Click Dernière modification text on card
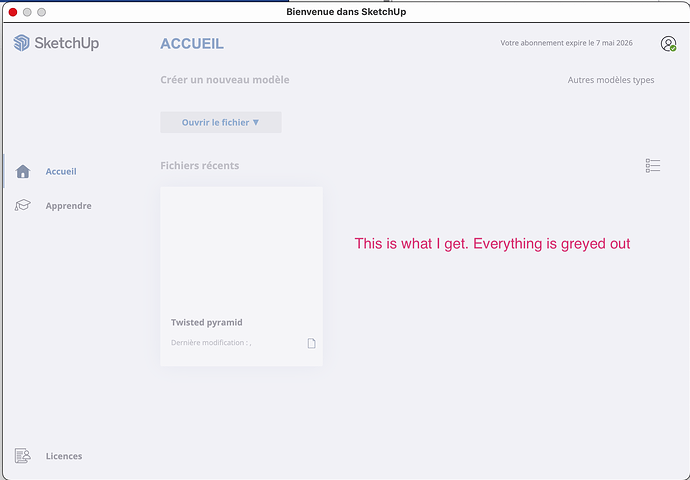 tap(211, 343)
